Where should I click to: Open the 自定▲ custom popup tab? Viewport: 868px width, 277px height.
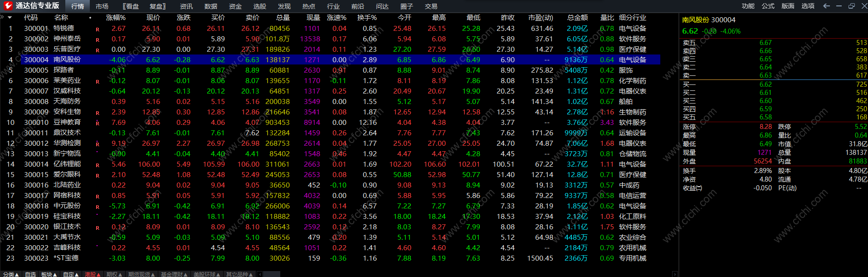pyautogui.click(x=71, y=274)
